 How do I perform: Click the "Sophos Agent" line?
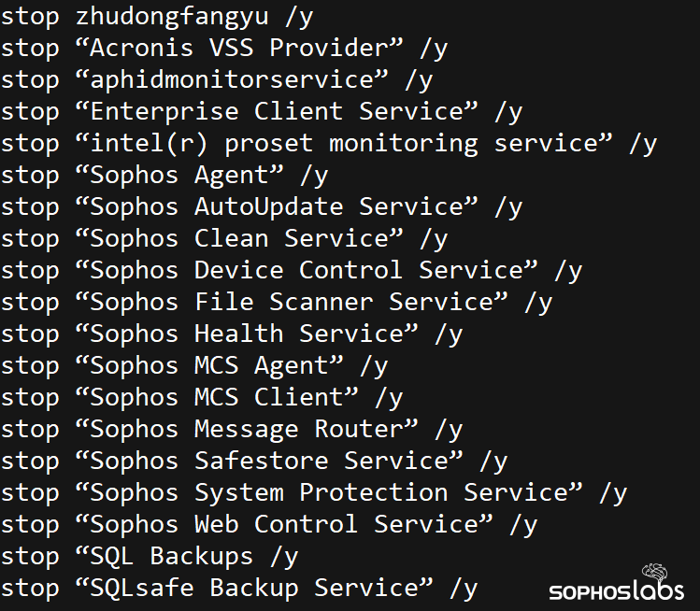point(164,175)
